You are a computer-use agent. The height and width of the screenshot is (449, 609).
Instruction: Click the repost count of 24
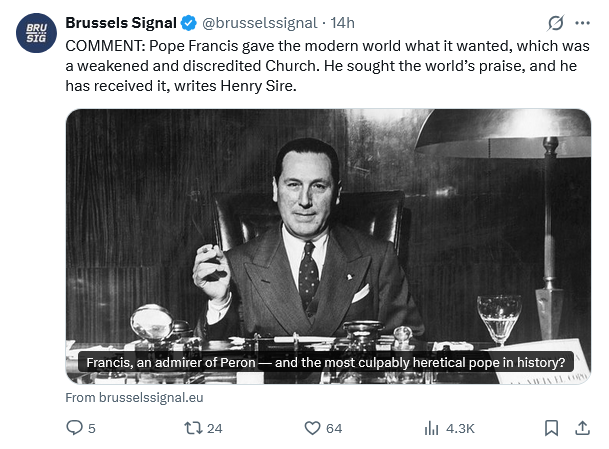pyautogui.click(x=214, y=428)
